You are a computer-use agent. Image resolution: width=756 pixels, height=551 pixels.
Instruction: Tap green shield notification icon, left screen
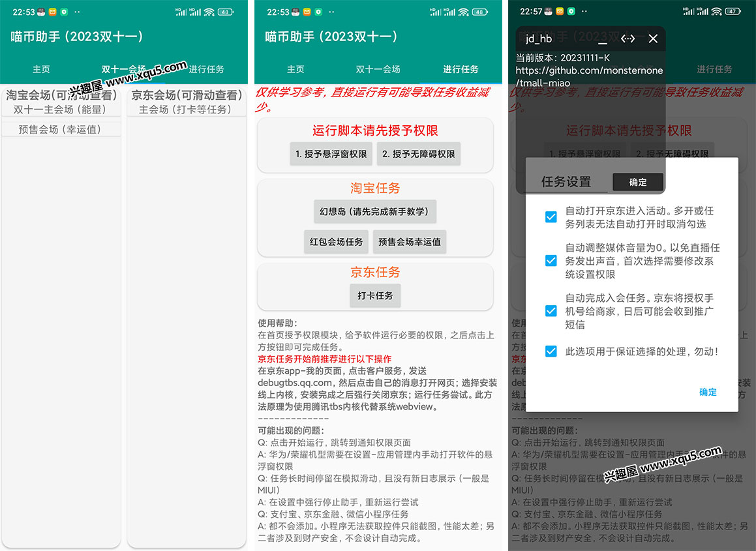[64, 12]
